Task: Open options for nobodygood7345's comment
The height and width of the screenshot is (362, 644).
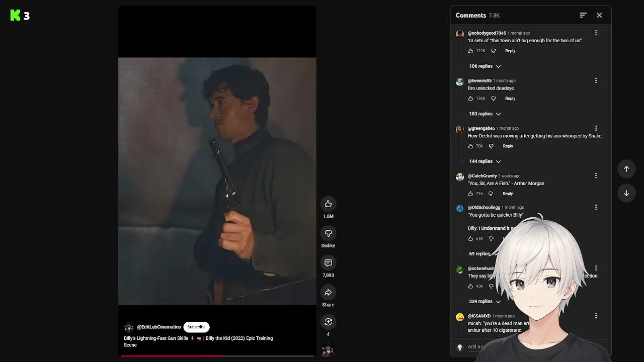Action: click(596, 33)
